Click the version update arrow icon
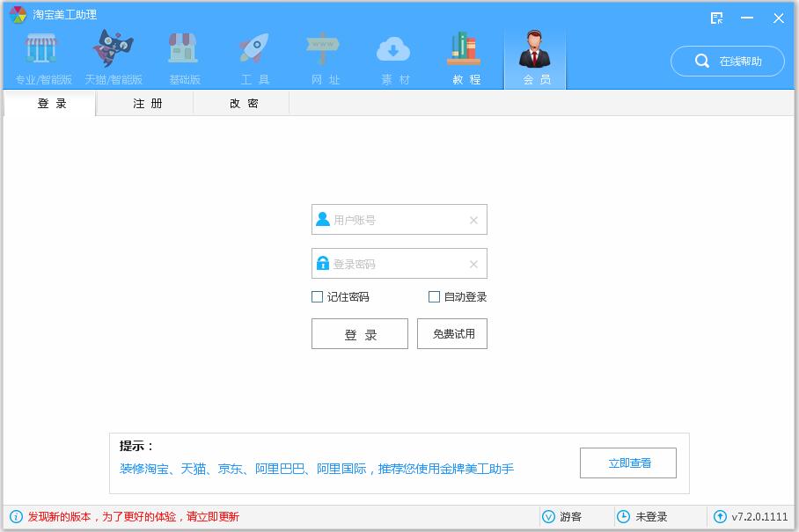799x532 pixels. click(720, 517)
